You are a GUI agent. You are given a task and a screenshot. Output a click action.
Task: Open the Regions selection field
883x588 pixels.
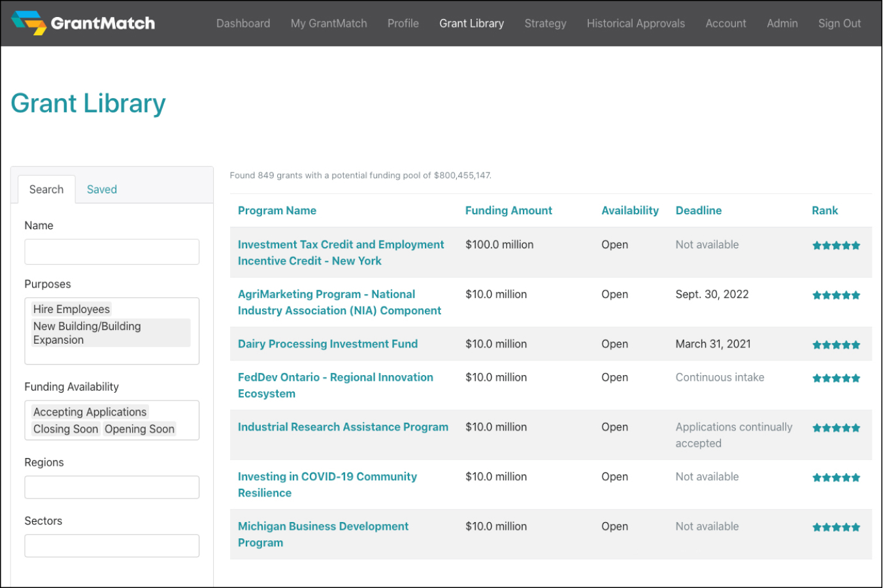pos(112,487)
